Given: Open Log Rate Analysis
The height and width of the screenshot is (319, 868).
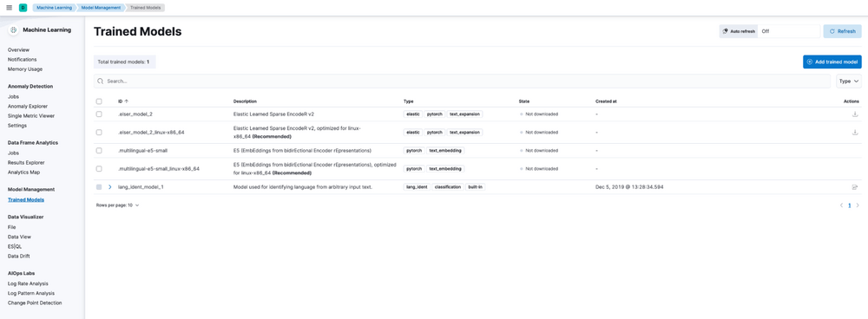Looking at the screenshot, I should coord(28,283).
